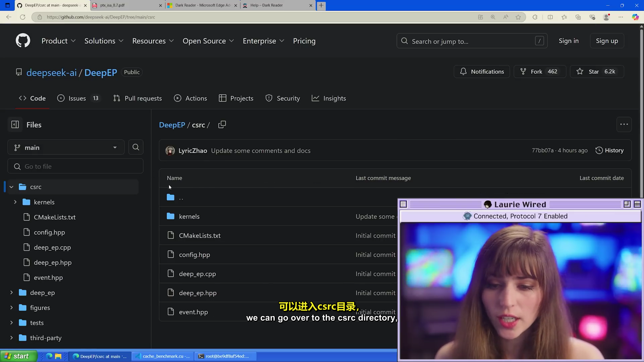Image resolution: width=644 pixels, height=362 pixels.
Task: Expand the tests folder in tree
Action: click(11, 323)
